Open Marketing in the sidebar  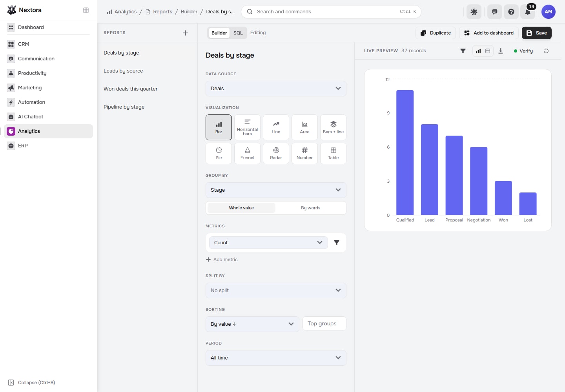[x=48, y=88]
